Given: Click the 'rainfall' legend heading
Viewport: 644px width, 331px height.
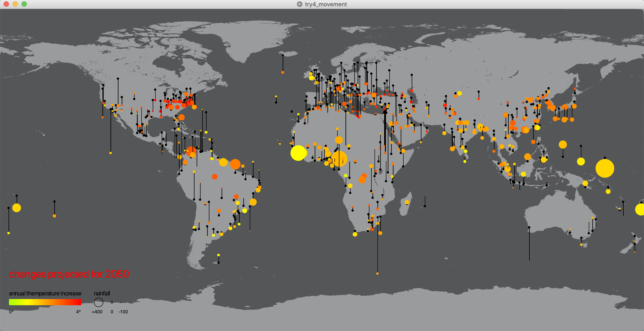Looking at the screenshot, I should pyautogui.click(x=102, y=293).
